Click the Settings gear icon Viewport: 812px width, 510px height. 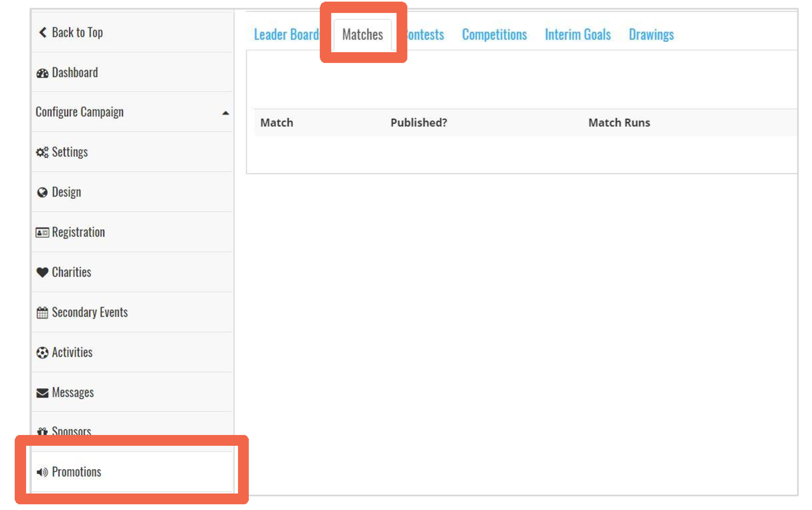(42, 152)
